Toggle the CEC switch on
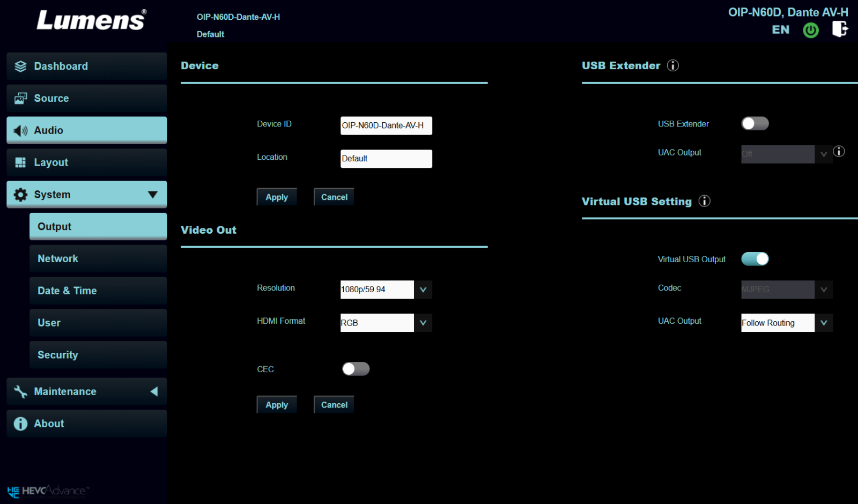The width and height of the screenshot is (858, 504). pyautogui.click(x=356, y=369)
